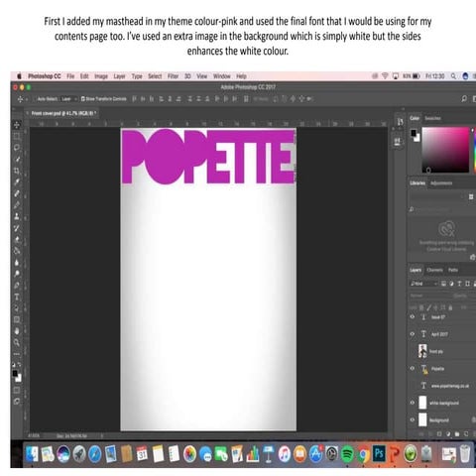Click inside the Color panel color field
The height and width of the screenshot is (476, 476).
pos(445,150)
